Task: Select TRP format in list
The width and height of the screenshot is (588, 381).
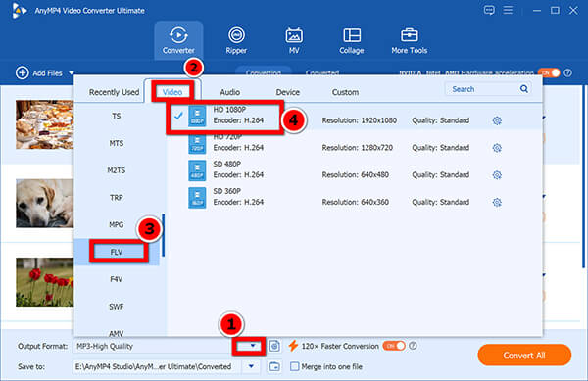Action: pos(117,198)
